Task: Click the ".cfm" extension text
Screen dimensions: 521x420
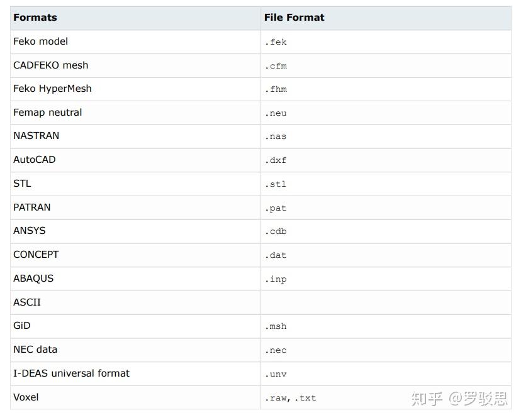Action: [x=276, y=66]
